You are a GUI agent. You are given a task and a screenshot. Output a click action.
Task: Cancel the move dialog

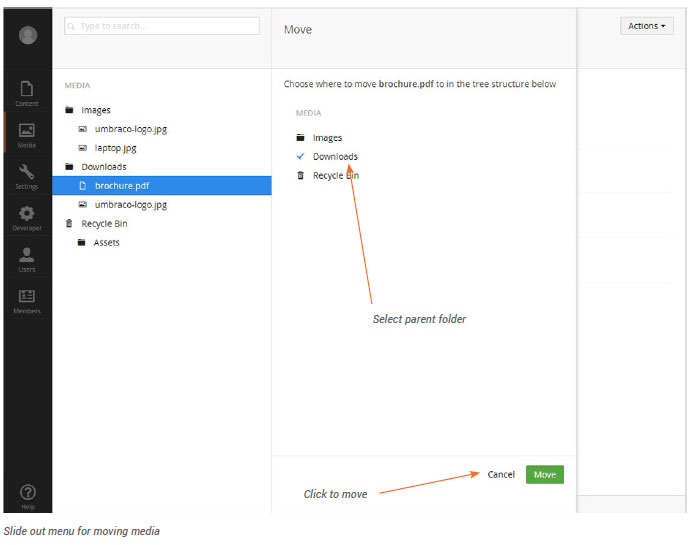[501, 475]
